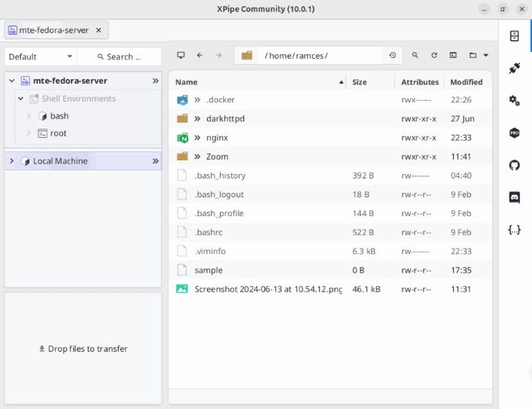Viewport: 532px width, 409px height.
Task: Click the /home/ramces/ path field
Action: pyautogui.click(x=320, y=56)
